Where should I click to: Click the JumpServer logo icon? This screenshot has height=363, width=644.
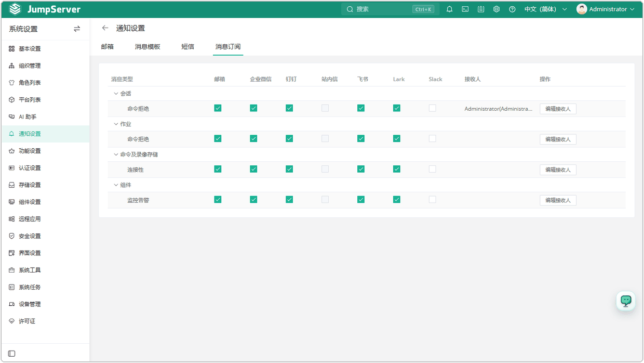pos(15,9)
